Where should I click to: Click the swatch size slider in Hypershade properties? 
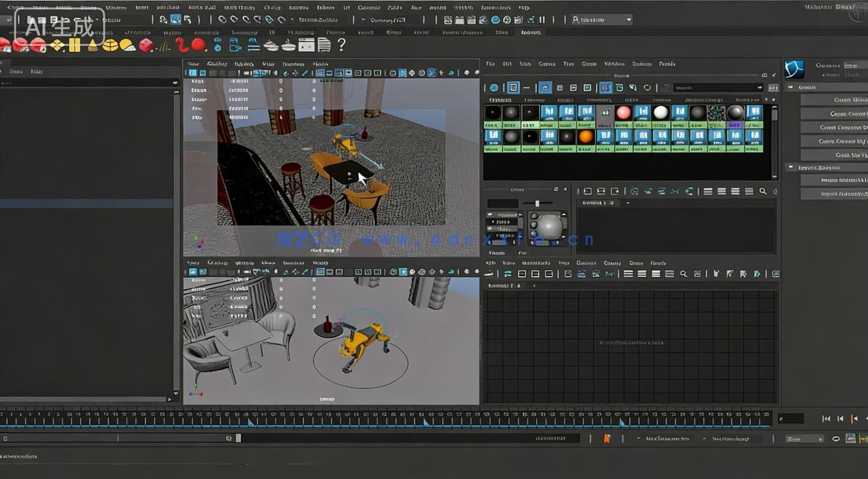(x=536, y=203)
